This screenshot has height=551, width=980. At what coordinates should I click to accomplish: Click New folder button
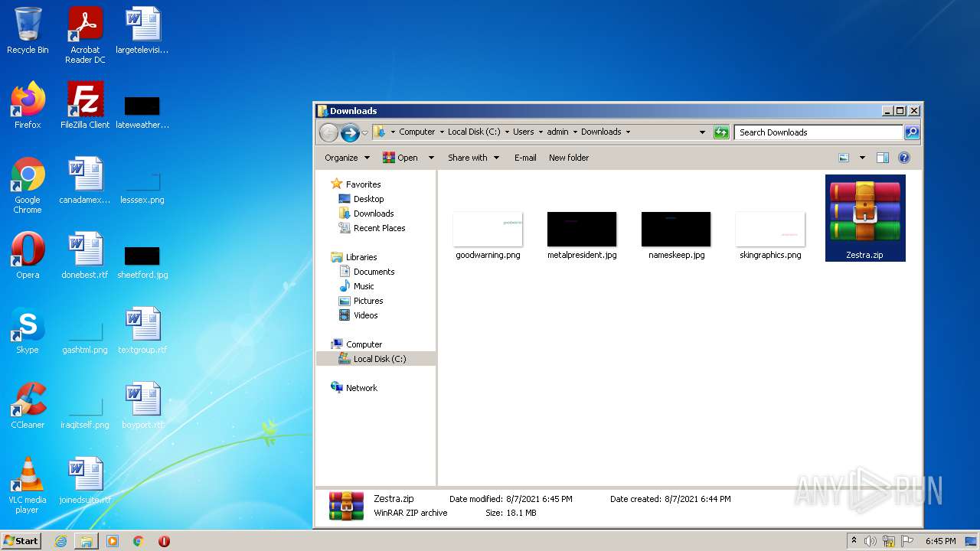[x=569, y=158]
